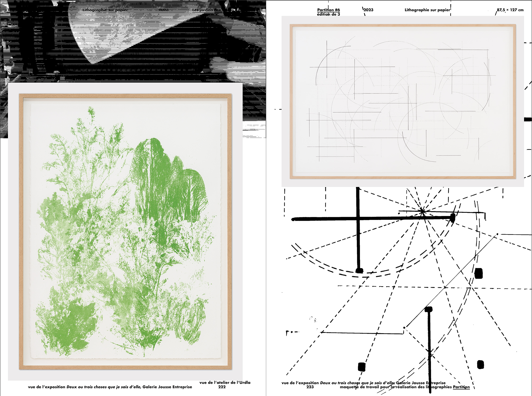Click the page number 223
Image resolution: width=532 pixels, height=396 pixels.
[x=310, y=387]
